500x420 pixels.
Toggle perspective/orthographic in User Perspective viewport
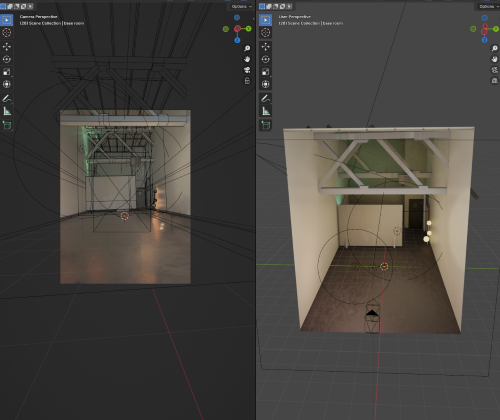tap(495, 81)
